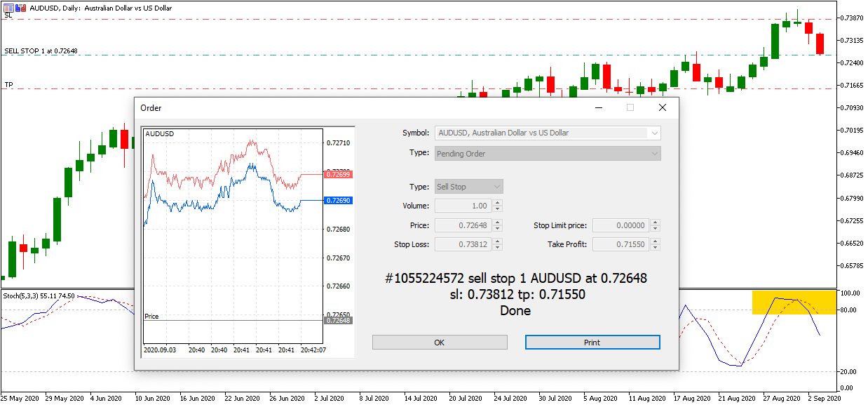The height and width of the screenshot is (405, 868).
Task: Click the one-click trading panel icon beside the chart title
Action: [x=7, y=6]
